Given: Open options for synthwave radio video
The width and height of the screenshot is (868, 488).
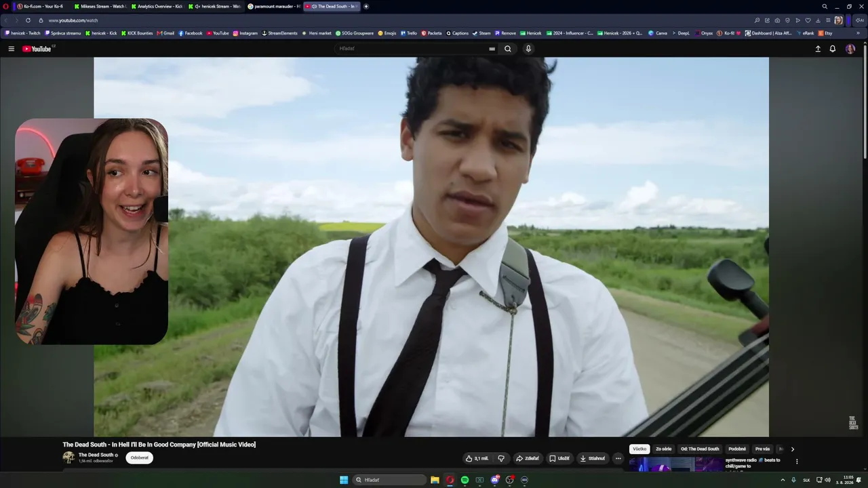Looking at the screenshot, I should tap(797, 462).
